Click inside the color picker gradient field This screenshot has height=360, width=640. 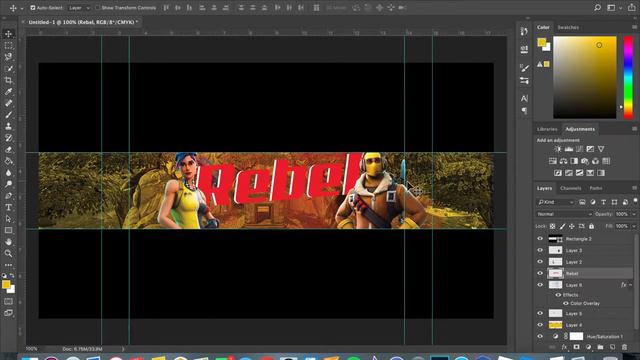584,77
